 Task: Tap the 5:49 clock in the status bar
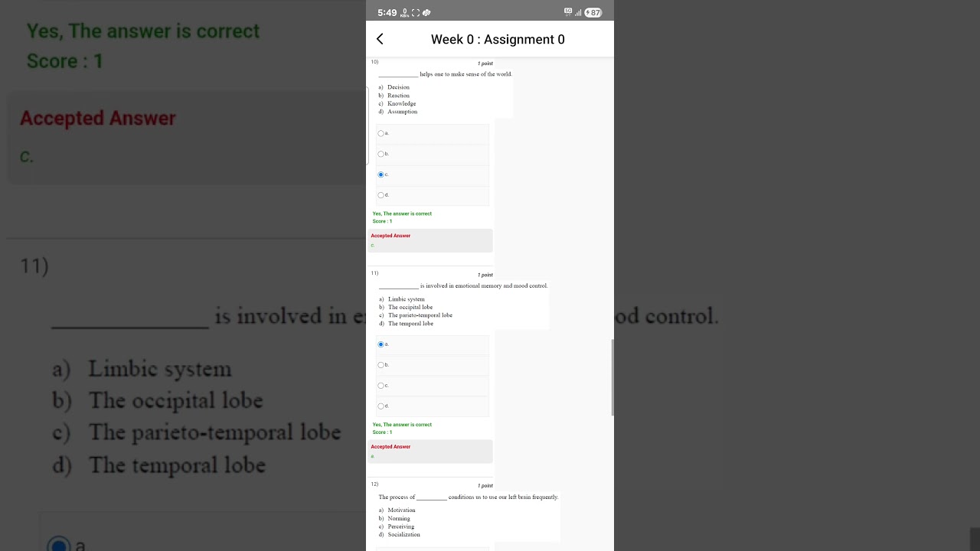[x=387, y=12]
